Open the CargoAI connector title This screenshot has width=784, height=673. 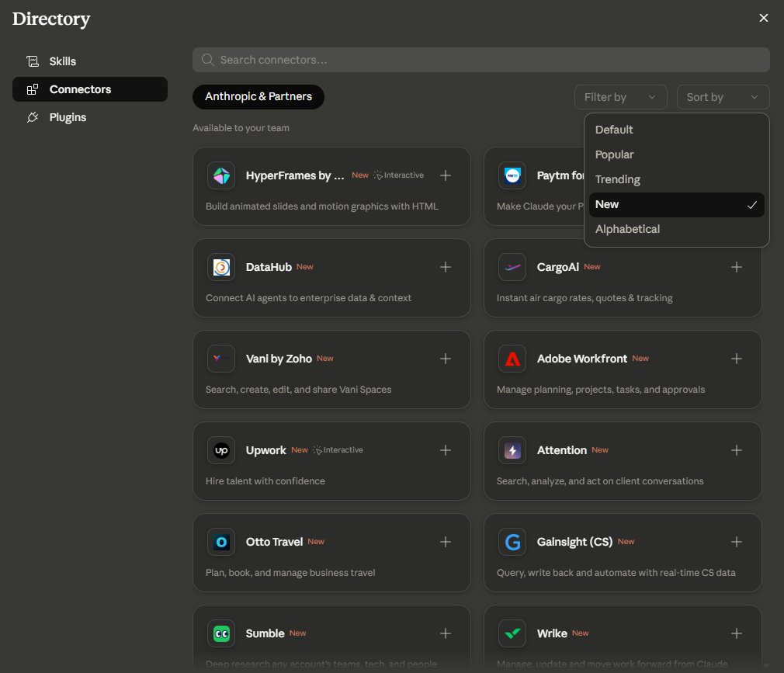coord(558,267)
